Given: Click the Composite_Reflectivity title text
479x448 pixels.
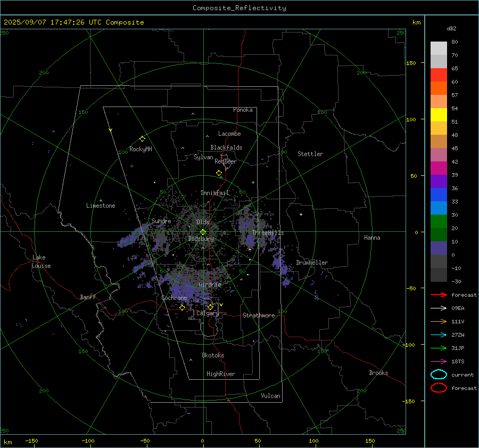Looking at the screenshot, I should 239,8.
